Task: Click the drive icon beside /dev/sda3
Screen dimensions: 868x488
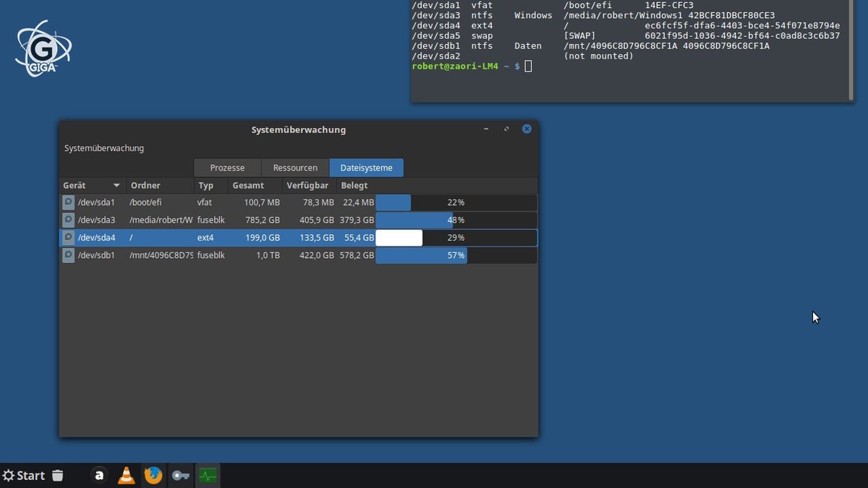Action: (67, 220)
